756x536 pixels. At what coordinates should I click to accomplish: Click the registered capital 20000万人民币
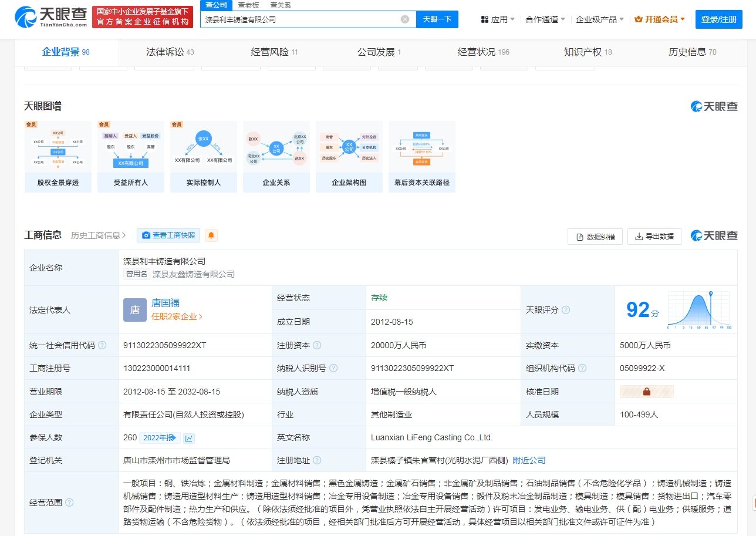(x=399, y=345)
